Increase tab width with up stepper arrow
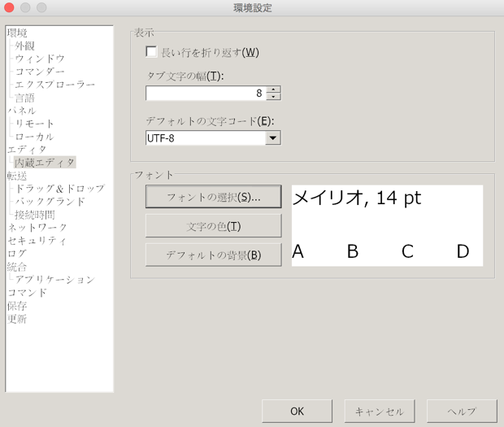The height and width of the screenshot is (427, 504). tap(273, 89)
